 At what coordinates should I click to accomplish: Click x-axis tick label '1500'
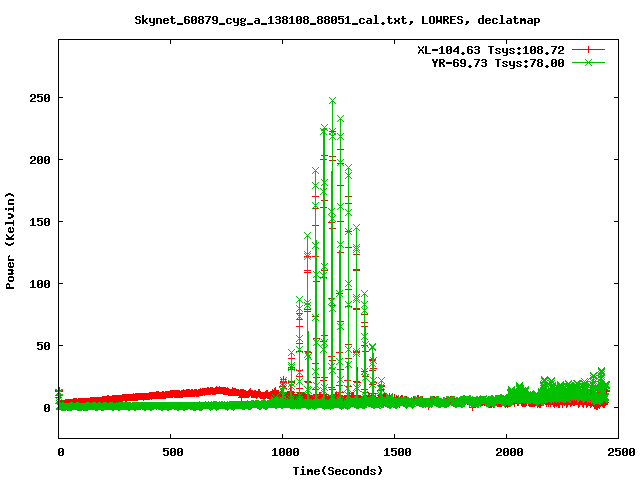pyautogui.click(x=397, y=452)
